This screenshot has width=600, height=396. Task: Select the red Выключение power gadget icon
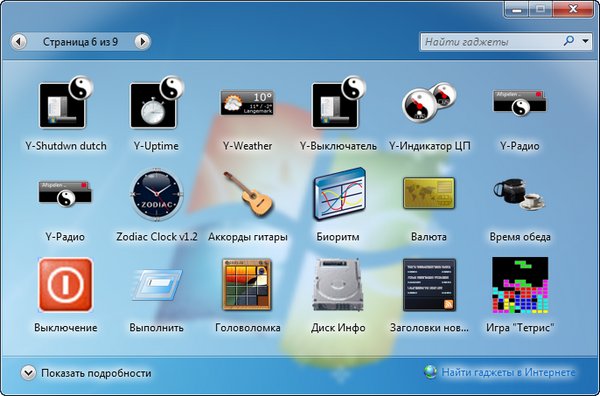coord(65,285)
